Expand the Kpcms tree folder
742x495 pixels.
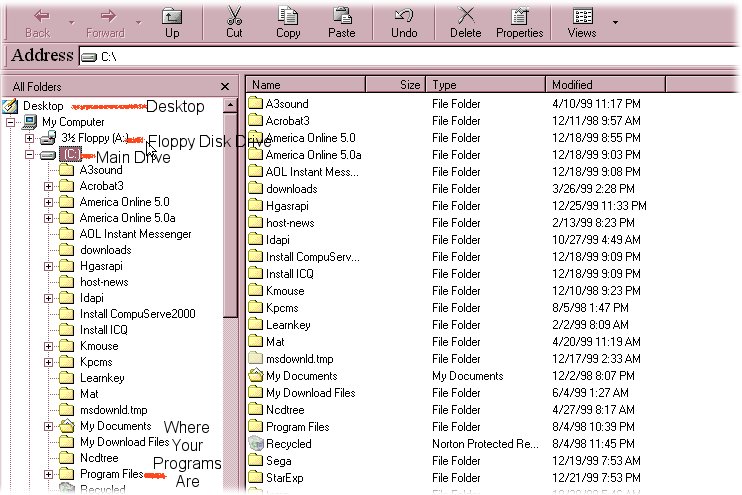(48, 362)
